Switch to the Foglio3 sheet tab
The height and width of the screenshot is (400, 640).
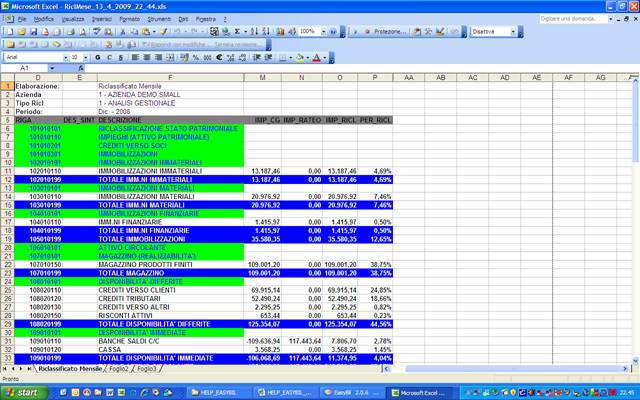(x=146, y=369)
